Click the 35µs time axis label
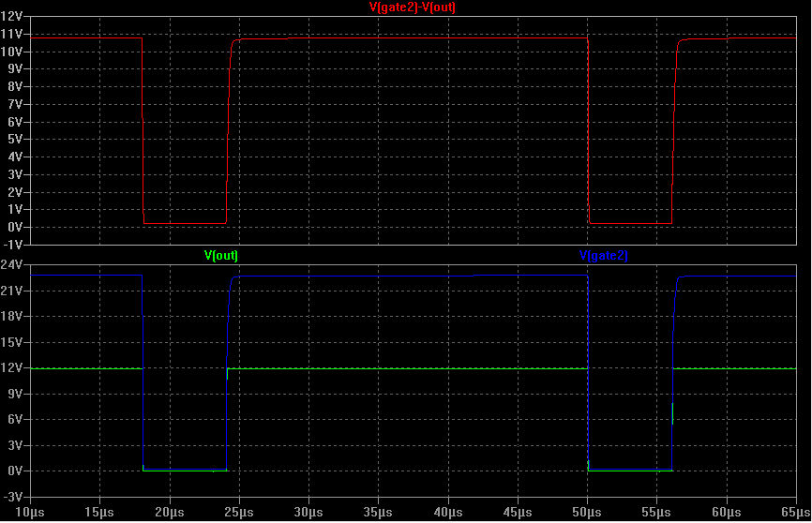812x523 pixels. coord(378,513)
